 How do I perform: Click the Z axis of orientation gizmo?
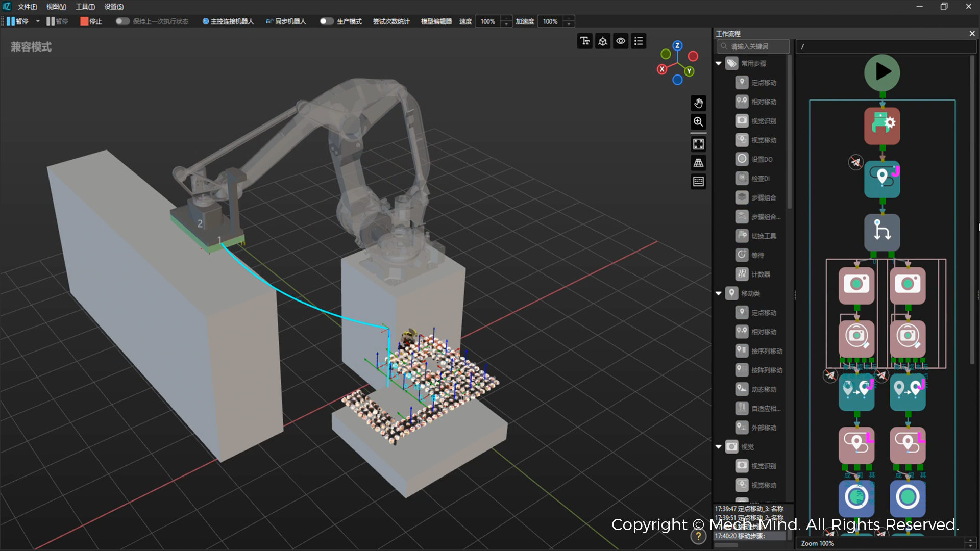coord(677,46)
